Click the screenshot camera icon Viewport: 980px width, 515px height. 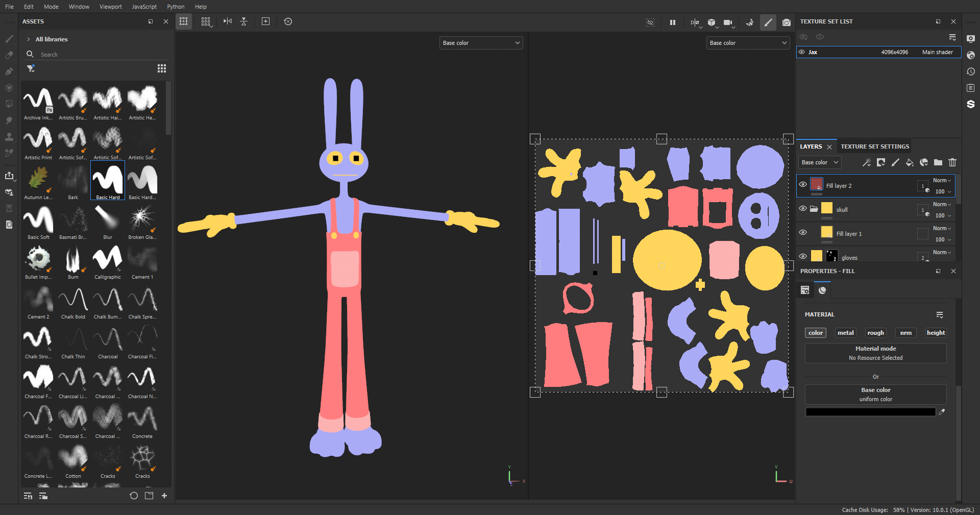coord(787,22)
